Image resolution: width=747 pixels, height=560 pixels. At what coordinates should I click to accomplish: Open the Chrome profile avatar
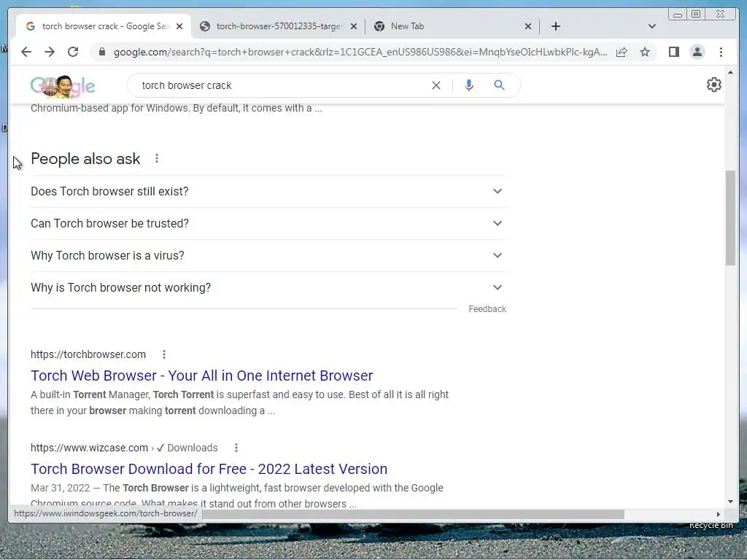tap(697, 52)
